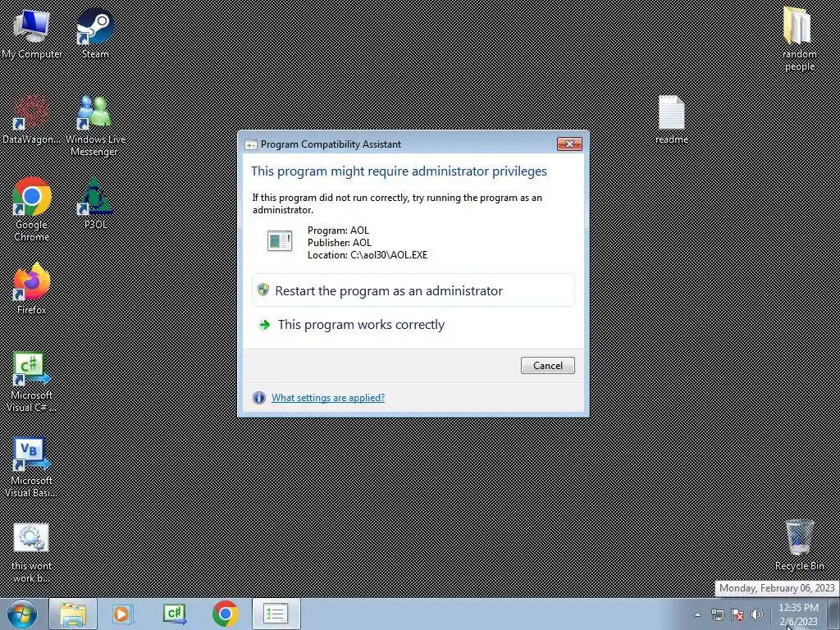Click the 'This program might require administrator privileges' heading
Screen dimensions: 840x630
399,171
